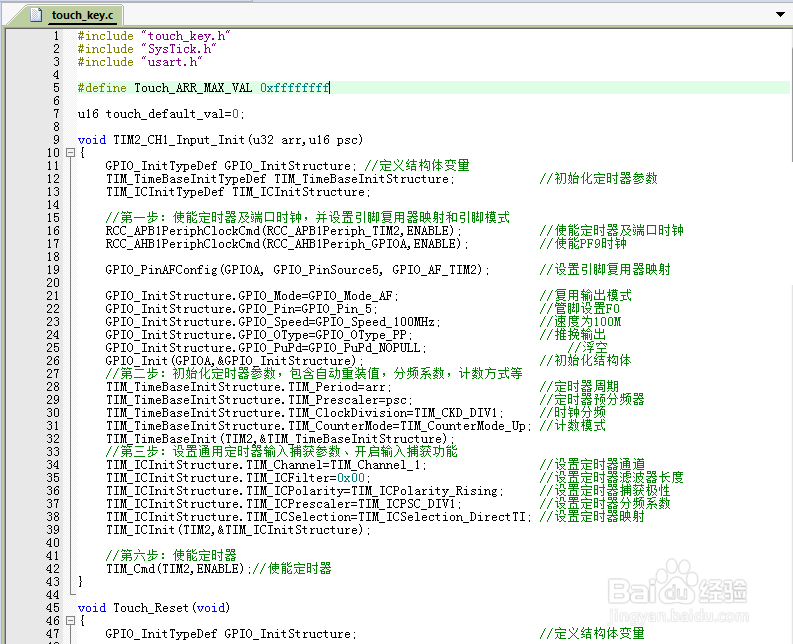Click the 设置引脚复用器映射 comment on line 19
This screenshot has width=793, height=644.
click(605, 270)
